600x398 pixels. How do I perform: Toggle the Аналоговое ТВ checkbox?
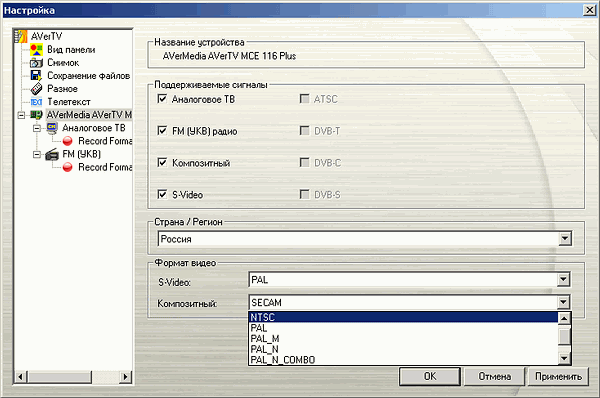click(x=162, y=99)
